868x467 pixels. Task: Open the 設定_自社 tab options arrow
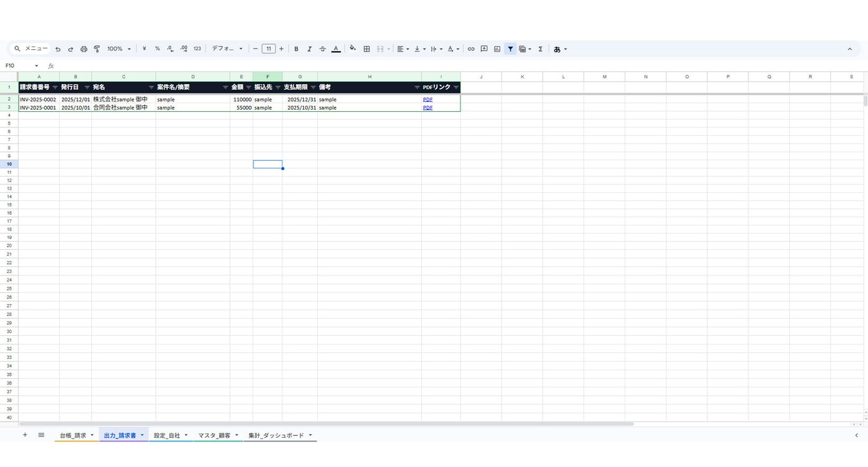coord(186,435)
